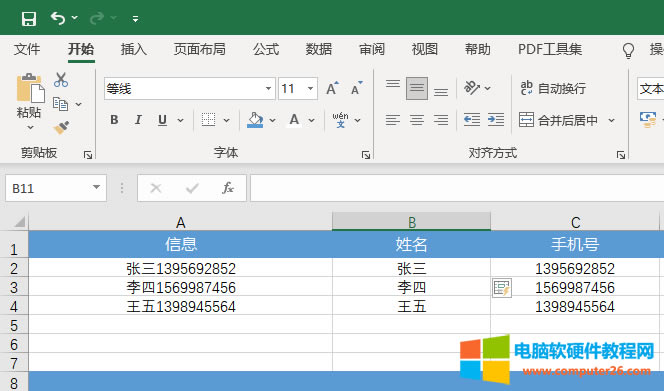This screenshot has width=664, height=391.
Task: Expand the 粘贴 options arrow
Action: point(30,127)
